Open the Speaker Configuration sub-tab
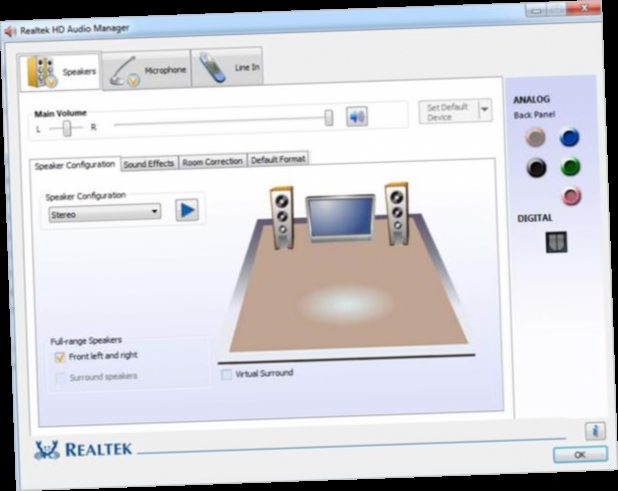The width and height of the screenshot is (618, 491). pyautogui.click(x=74, y=165)
